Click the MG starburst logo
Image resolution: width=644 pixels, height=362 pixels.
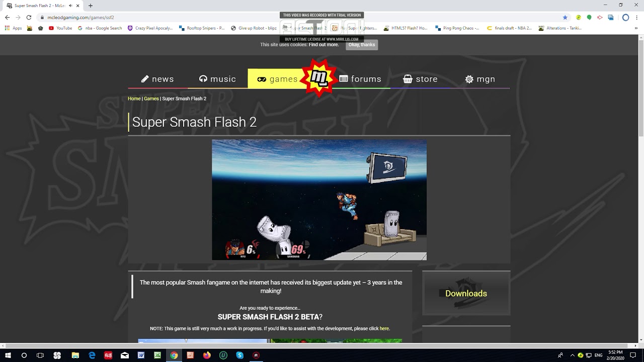[319, 77]
